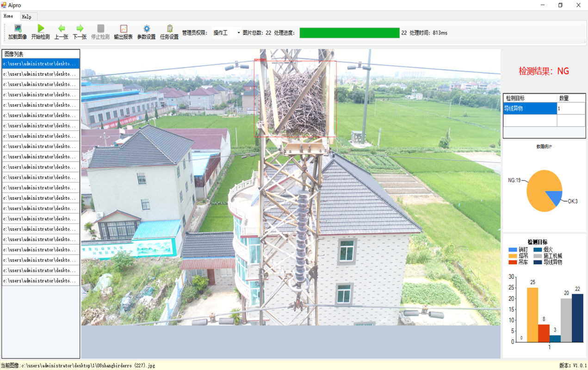
Task: Open the admin permission dropdown (操作工)
Action: click(x=227, y=33)
